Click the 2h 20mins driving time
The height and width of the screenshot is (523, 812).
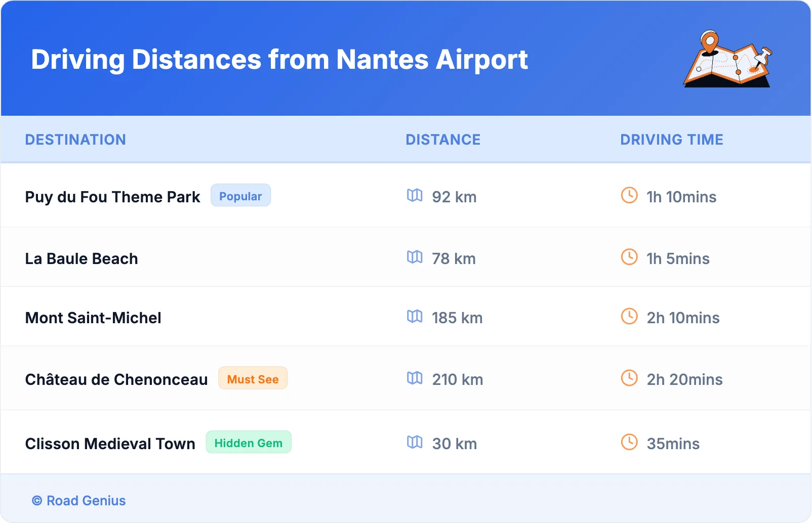(684, 379)
